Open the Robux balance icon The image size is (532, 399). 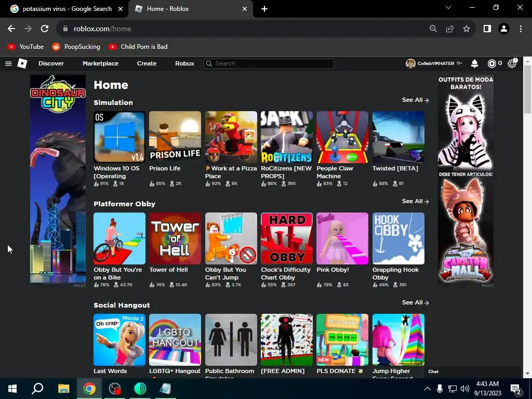[491, 63]
